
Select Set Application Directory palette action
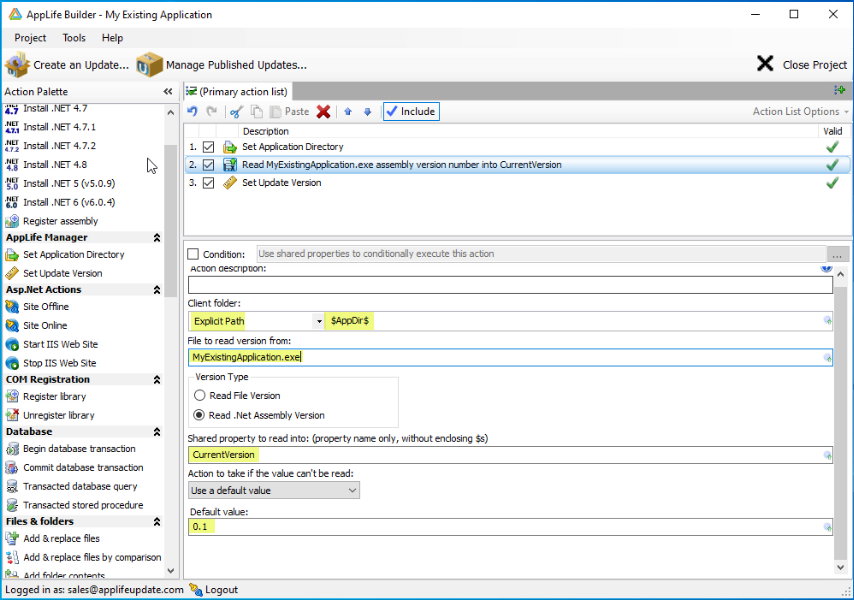[x=65, y=255]
